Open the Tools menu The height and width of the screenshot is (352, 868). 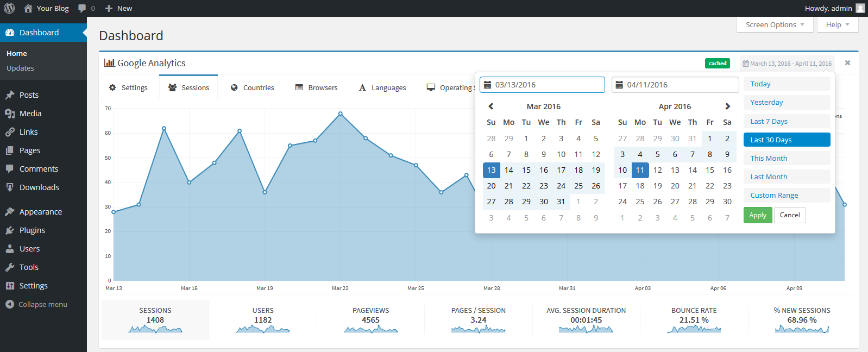pos(43,267)
